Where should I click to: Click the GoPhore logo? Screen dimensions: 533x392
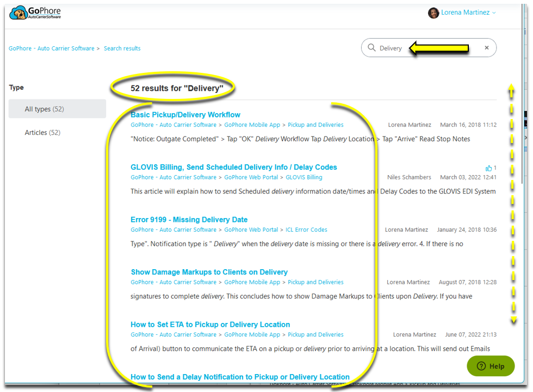click(x=35, y=13)
